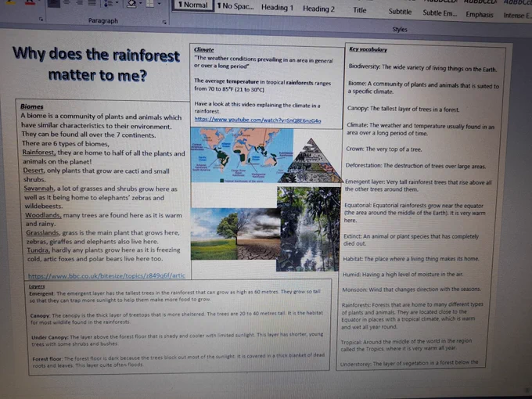This screenshot has height=399, width=532.
Task: Apply the No Spacing style
Action: tap(235, 5)
